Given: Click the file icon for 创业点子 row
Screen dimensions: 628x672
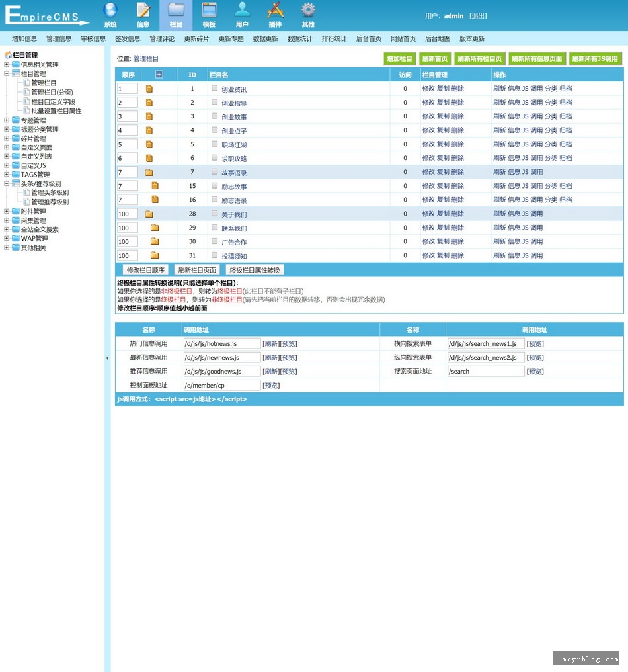Looking at the screenshot, I should (x=149, y=130).
